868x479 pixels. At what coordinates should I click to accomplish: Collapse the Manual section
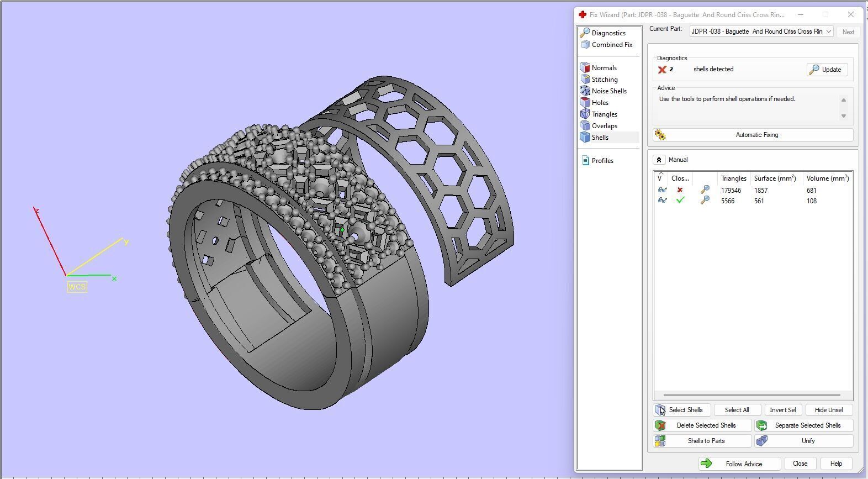[x=659, y=160]
